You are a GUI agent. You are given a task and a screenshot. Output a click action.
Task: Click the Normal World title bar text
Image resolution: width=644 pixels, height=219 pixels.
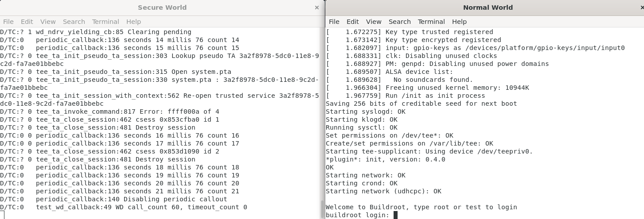[488, 8]
